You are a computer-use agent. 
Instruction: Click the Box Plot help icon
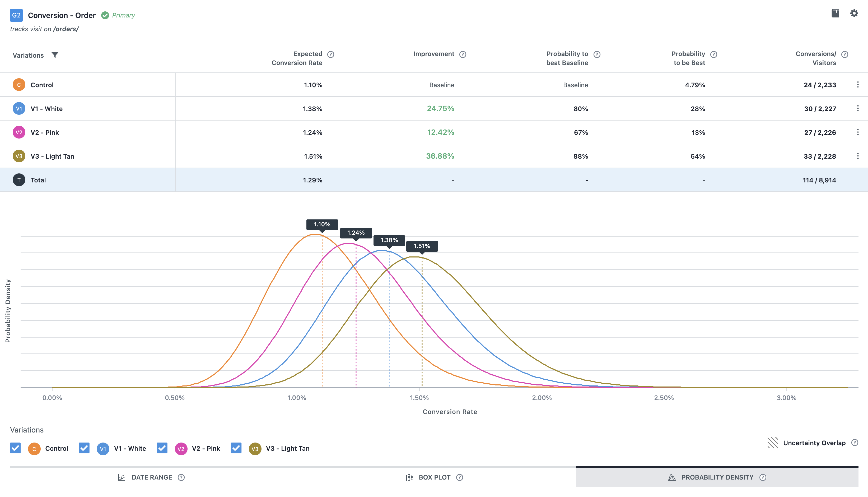459,477
